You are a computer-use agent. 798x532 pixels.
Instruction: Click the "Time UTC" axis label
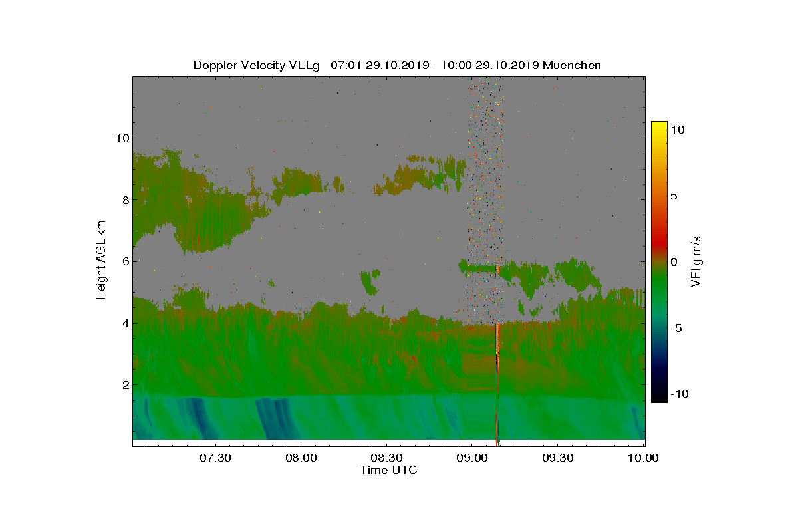389,470
